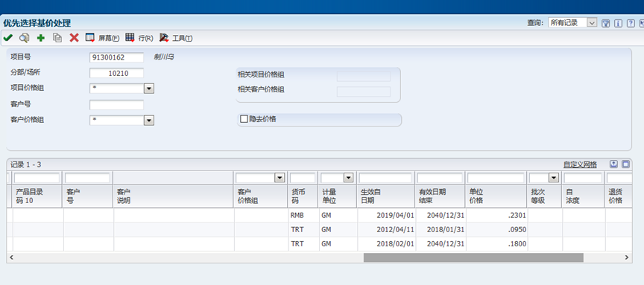Click the 2019/04/01 effective date cell
Viewport: 644px width, 285px height.
(386, 215)
